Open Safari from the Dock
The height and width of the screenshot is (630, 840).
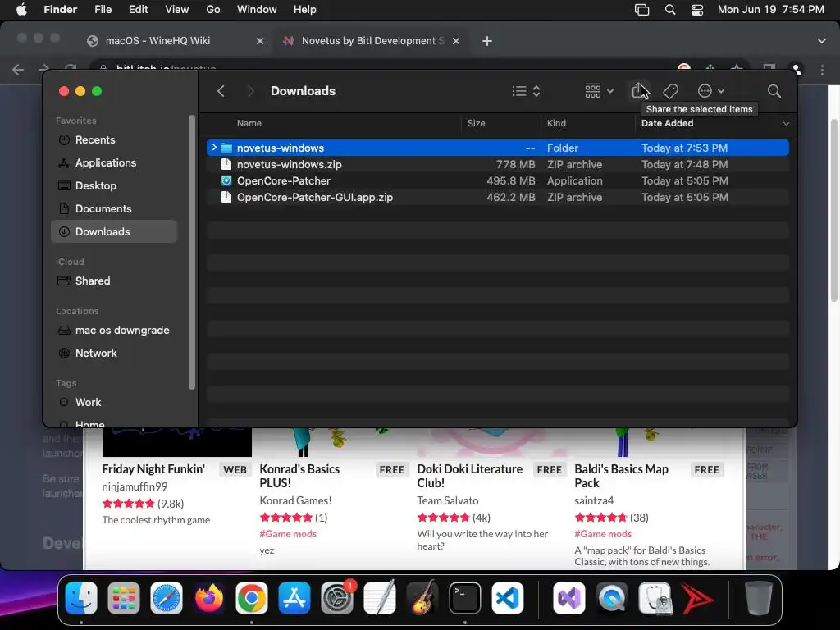pyautogui.click(x=167, y=598)
